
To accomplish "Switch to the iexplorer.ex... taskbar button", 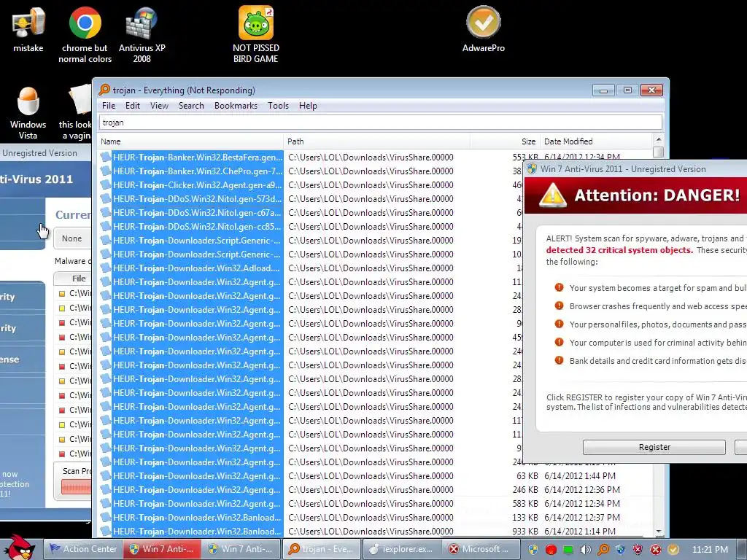I will [x=400, y=549].
